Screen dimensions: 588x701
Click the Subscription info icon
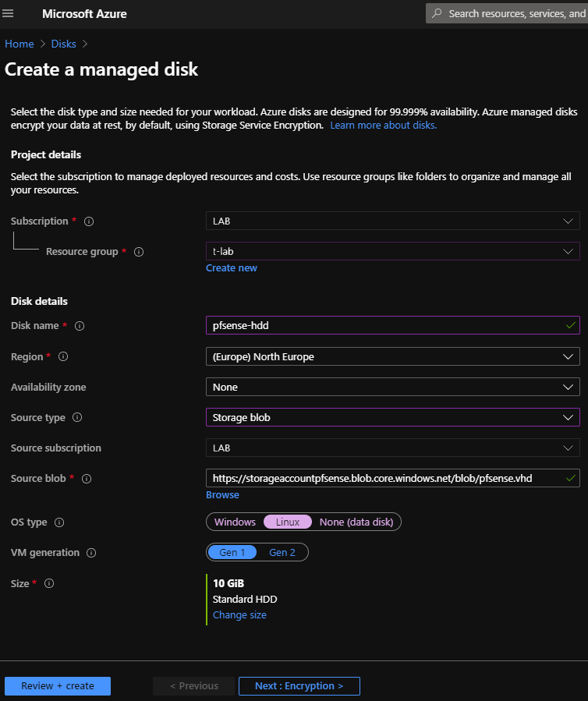click(x=89, y=221)
